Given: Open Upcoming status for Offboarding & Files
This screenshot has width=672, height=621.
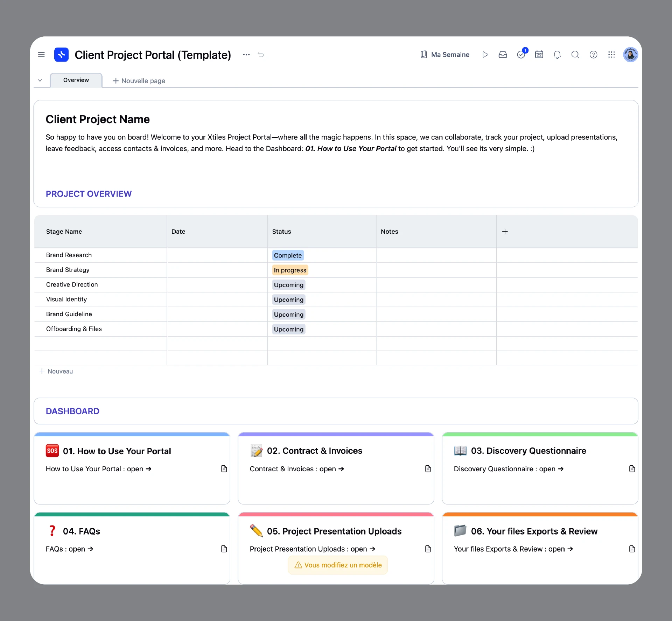Looking at the screenshot, I should (289, 329).
